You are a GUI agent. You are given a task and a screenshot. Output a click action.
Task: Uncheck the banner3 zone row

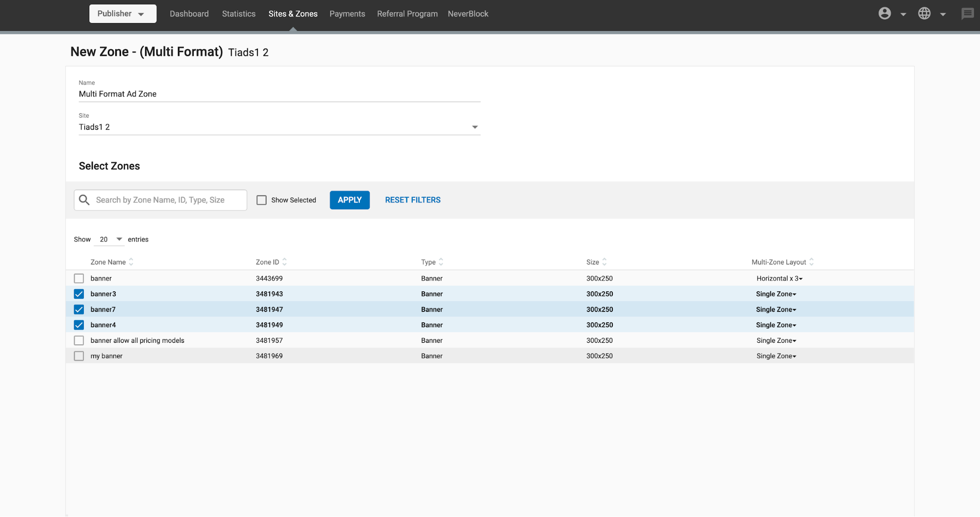pos(78,294)
